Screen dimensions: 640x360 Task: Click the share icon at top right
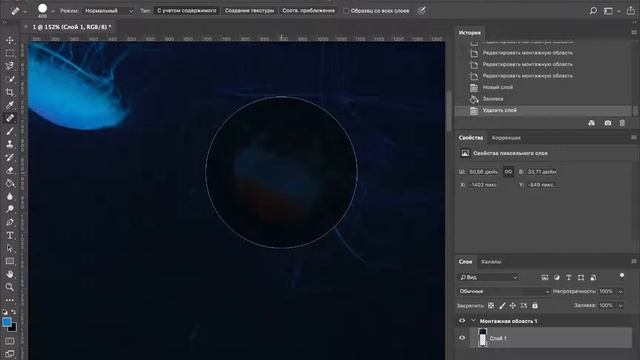tap(631, 11)
